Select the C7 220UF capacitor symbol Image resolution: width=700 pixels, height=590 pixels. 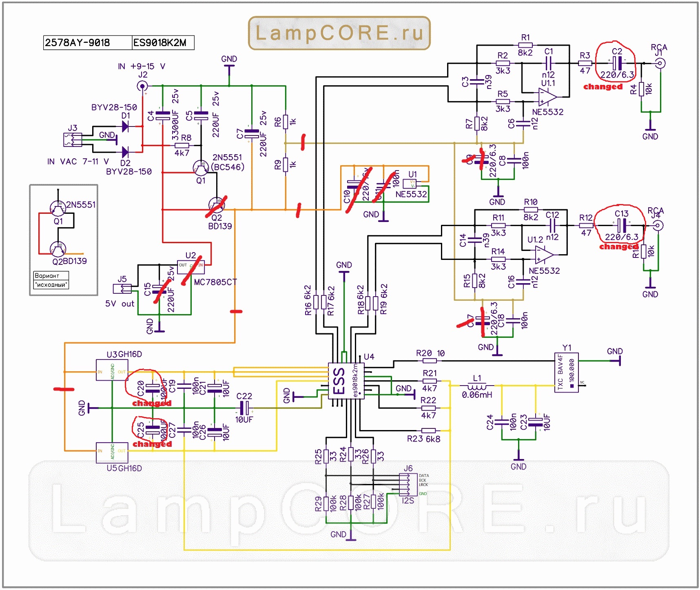tap(252, 133)
